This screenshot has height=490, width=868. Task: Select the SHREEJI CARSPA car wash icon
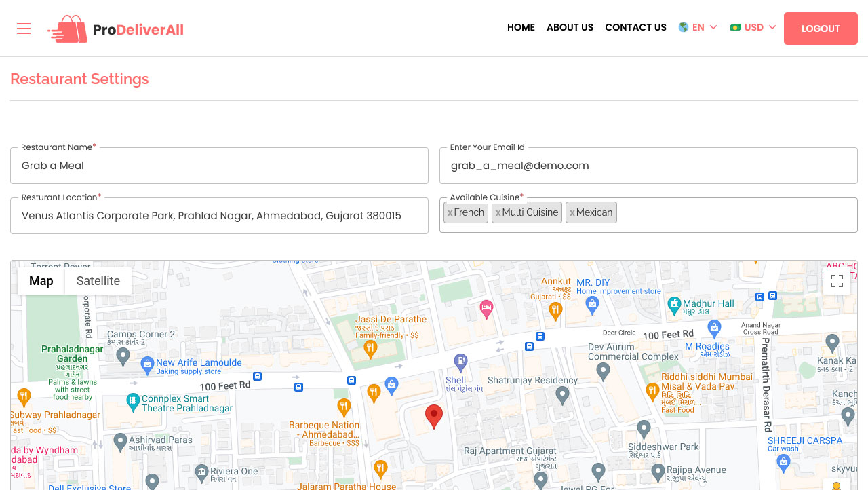tap(784, 464)
